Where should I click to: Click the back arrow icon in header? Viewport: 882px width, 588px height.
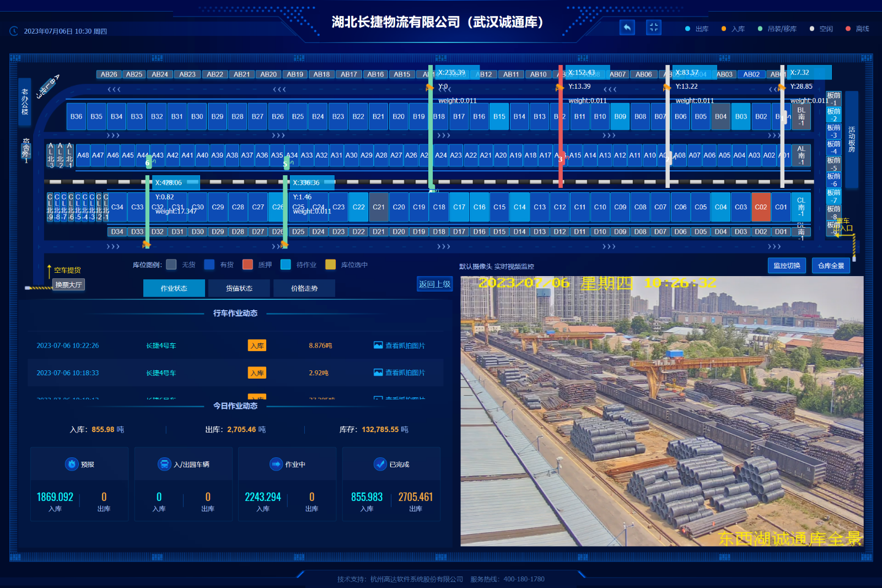[627, 28]
